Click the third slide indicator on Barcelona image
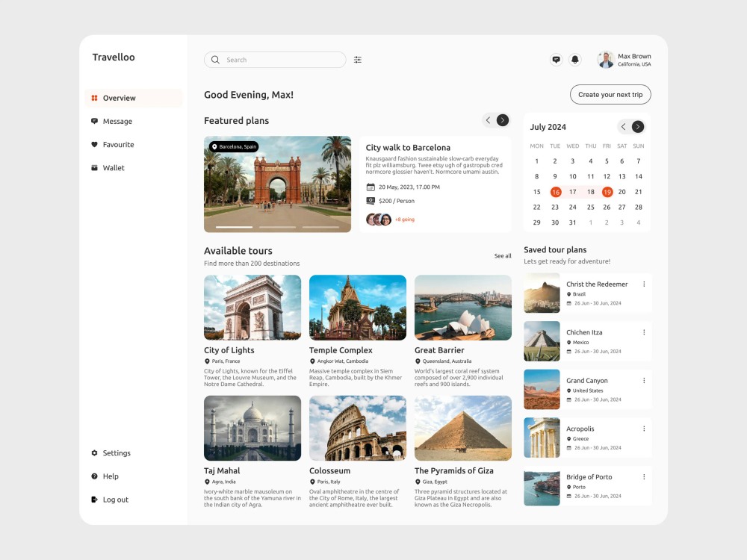747x560 pixels. pyautogui.click(x=320, y=227)
